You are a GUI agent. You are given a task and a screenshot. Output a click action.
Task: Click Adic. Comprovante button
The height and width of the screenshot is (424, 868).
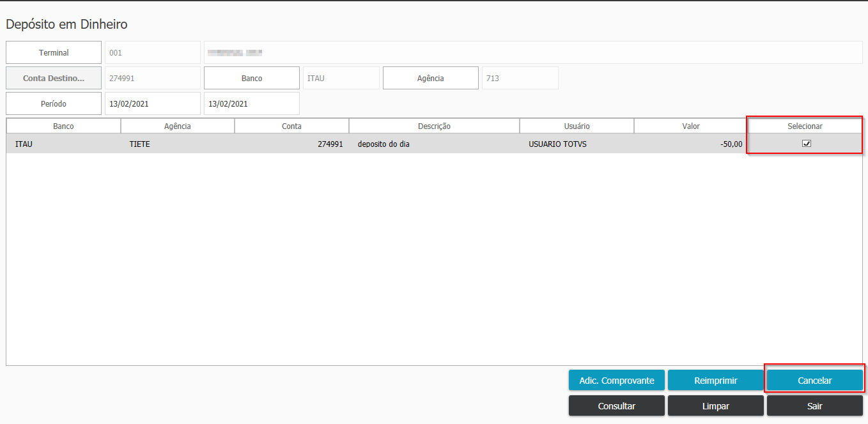(617, 380)
